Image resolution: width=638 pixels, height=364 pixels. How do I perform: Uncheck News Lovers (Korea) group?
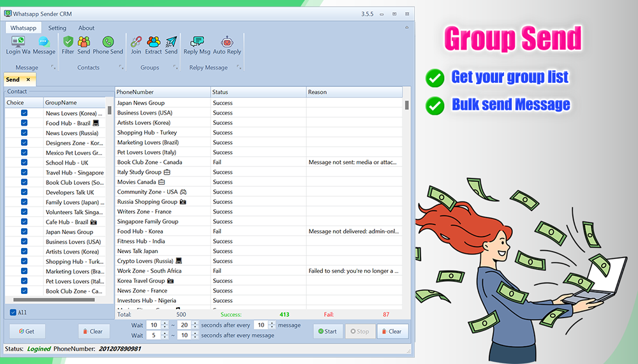pyautogui.click(x=24, y=113)
